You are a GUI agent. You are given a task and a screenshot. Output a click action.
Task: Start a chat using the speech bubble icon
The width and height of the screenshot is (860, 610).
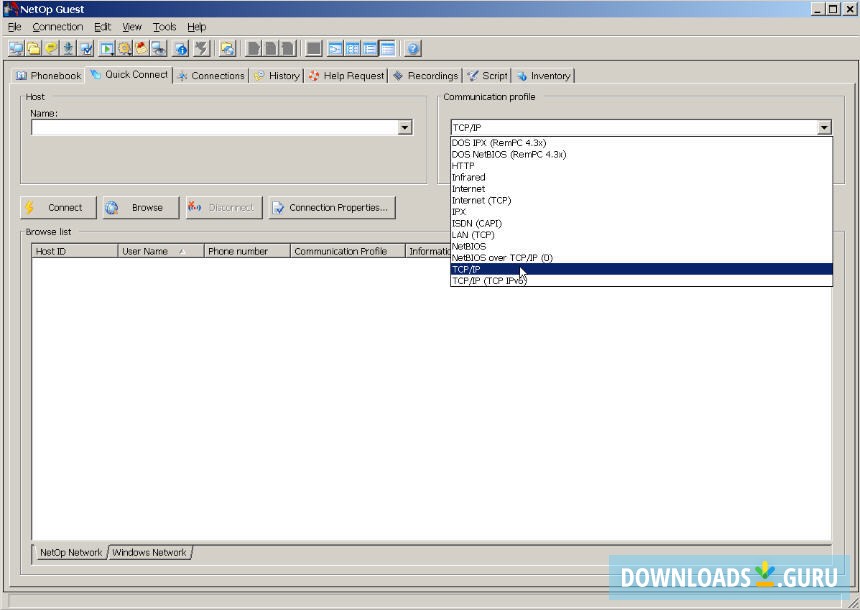[52, 49]
